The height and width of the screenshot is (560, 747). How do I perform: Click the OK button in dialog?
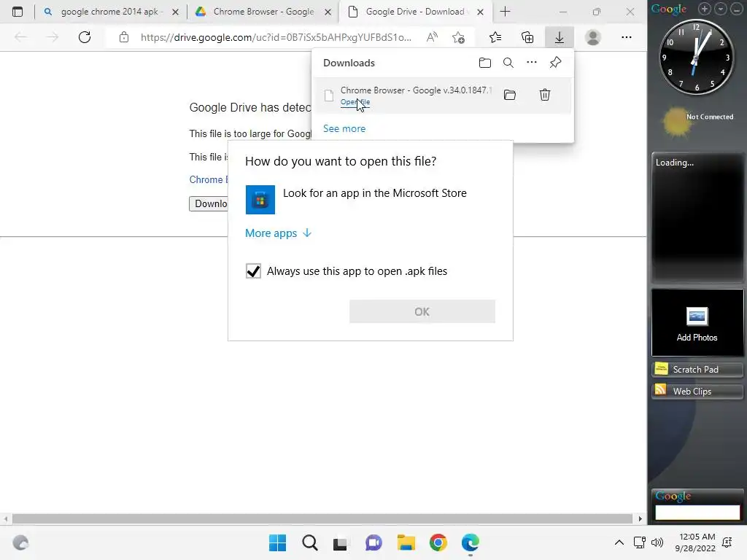point(422,311)
